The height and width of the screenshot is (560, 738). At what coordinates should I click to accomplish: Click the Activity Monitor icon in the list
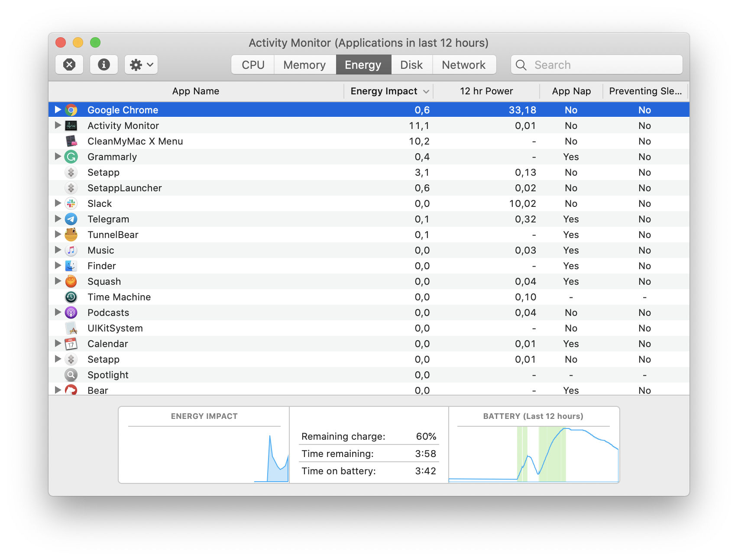[71, 125]
